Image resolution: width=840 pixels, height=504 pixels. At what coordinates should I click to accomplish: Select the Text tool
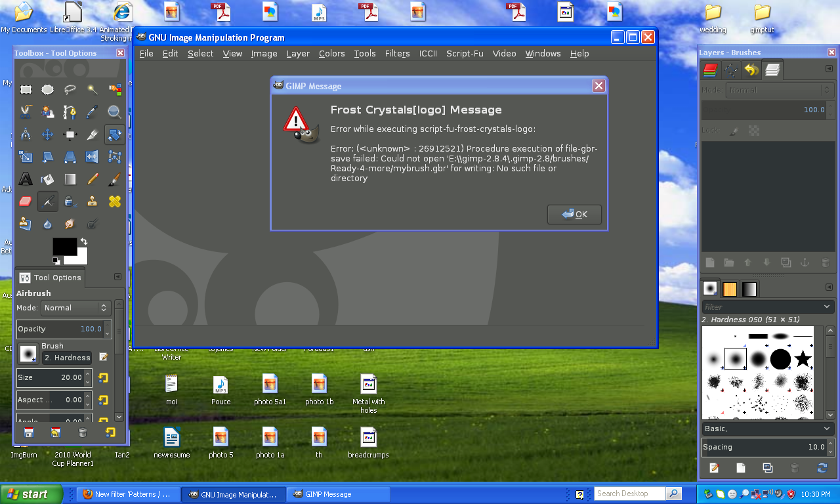pyautogui.click(x=26, y=179)
